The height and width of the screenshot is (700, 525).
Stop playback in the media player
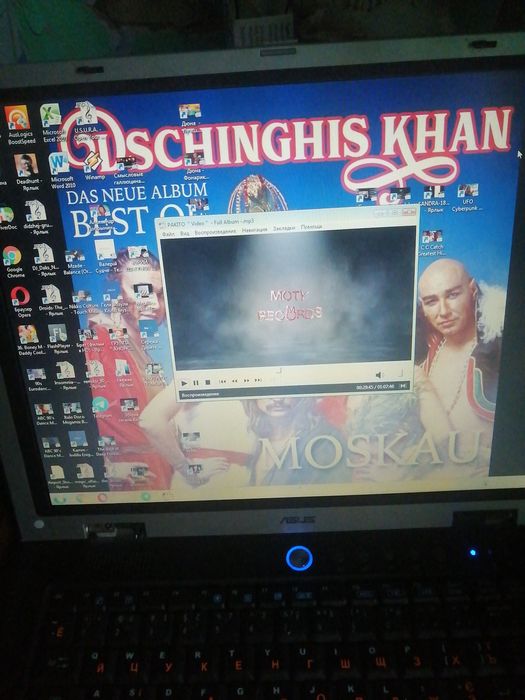pyautogui.click(x=208, y=383)
